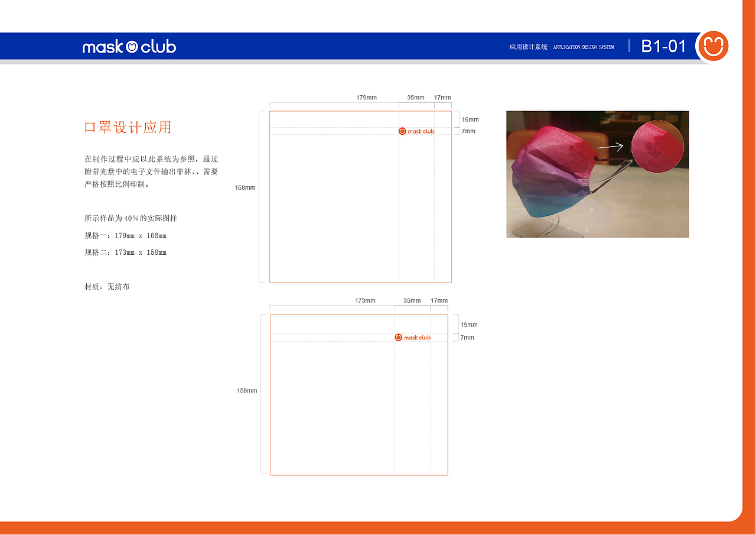The height and width of the screenshot is (535, 756).
Task: Click 7mm label below the 16mm label
Action: 468,131
